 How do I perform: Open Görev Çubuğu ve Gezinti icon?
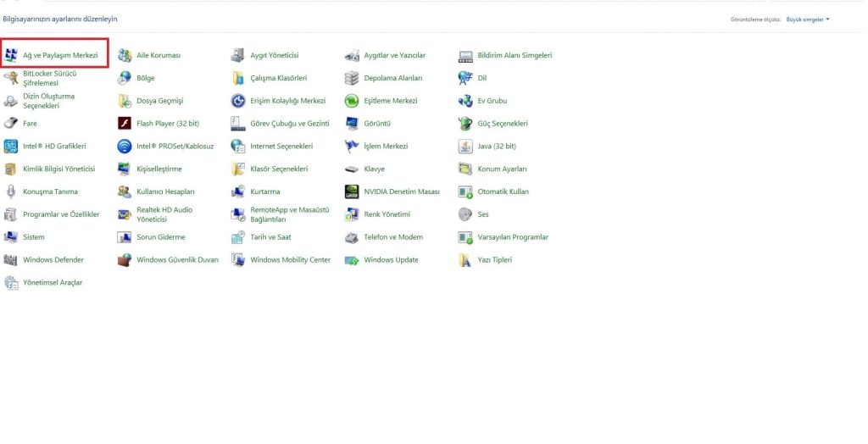click(238, 124)
